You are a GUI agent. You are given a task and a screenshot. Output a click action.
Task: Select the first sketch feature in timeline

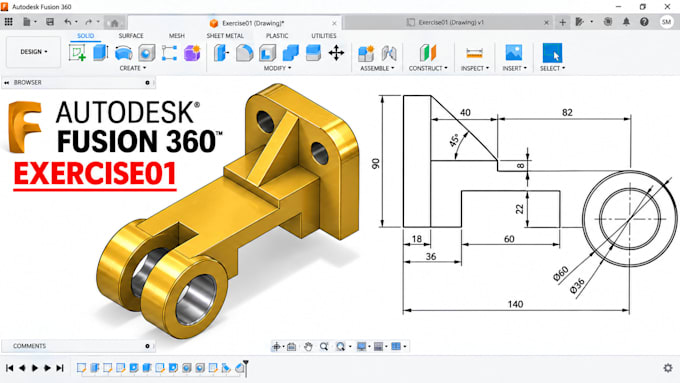click(81, 368)
